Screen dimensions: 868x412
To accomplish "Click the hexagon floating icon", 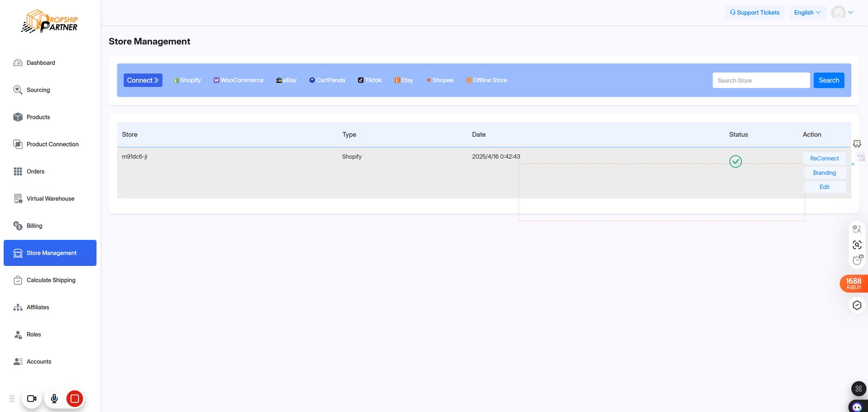I will click(857, 305).
